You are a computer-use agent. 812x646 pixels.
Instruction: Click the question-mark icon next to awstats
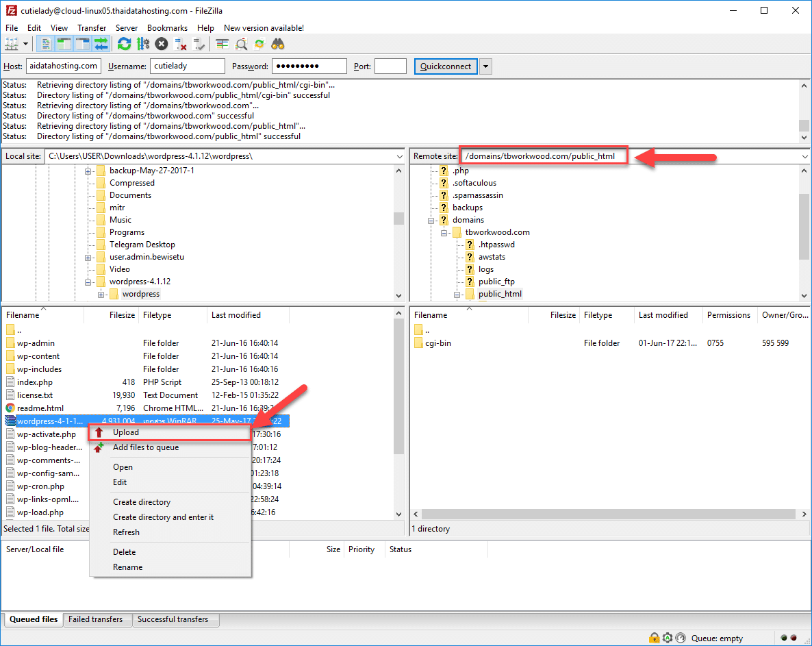coord(470,257)
